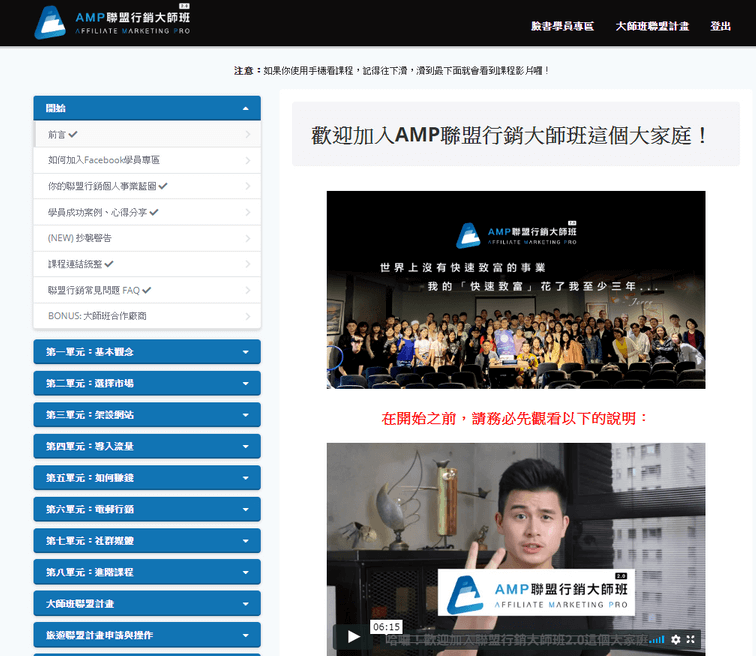Click arrow on BONUS 大師班合作廠商 row
The image size is (756, 656).
pyautogui.click(x=248, y=316)
